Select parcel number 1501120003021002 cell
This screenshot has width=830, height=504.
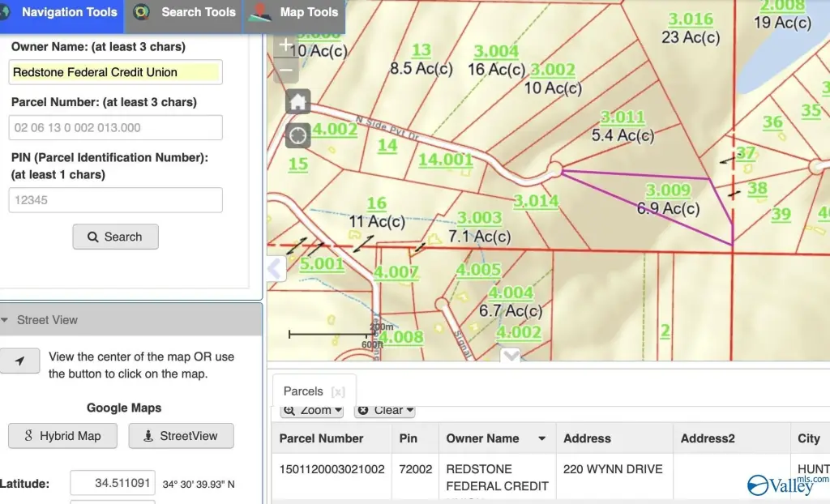332,469
